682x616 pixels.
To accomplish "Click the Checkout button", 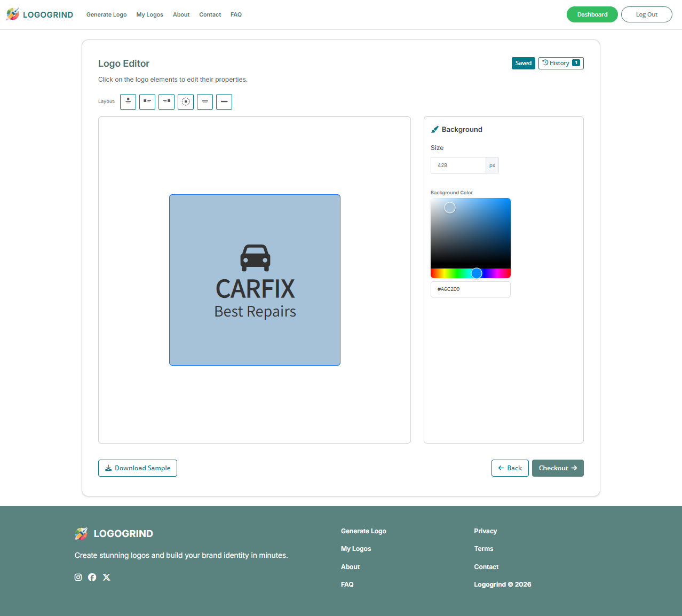I will click(557, 468).
